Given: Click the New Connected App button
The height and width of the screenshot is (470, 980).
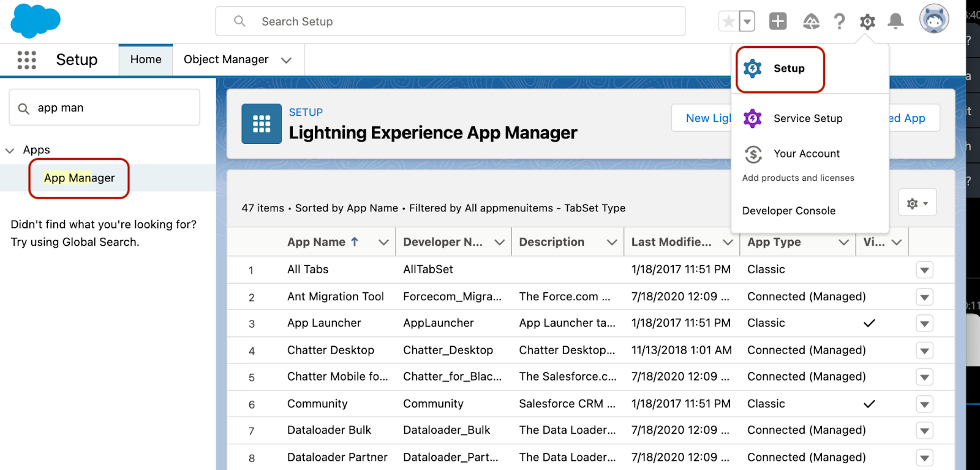Looking at the screenshot, I should [914, 118].
